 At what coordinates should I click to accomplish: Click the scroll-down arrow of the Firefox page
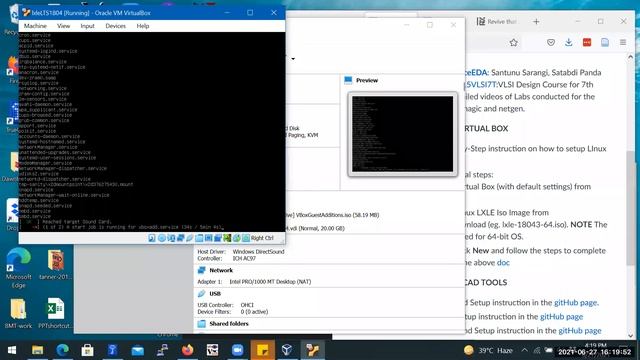pyautogui.click(x=631, y=336)
